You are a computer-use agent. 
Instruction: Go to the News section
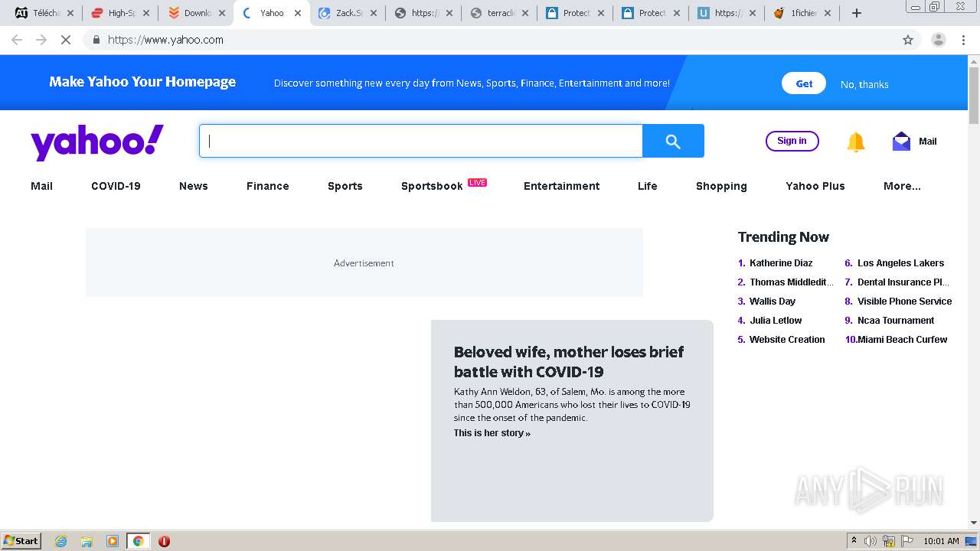[194, 186]
